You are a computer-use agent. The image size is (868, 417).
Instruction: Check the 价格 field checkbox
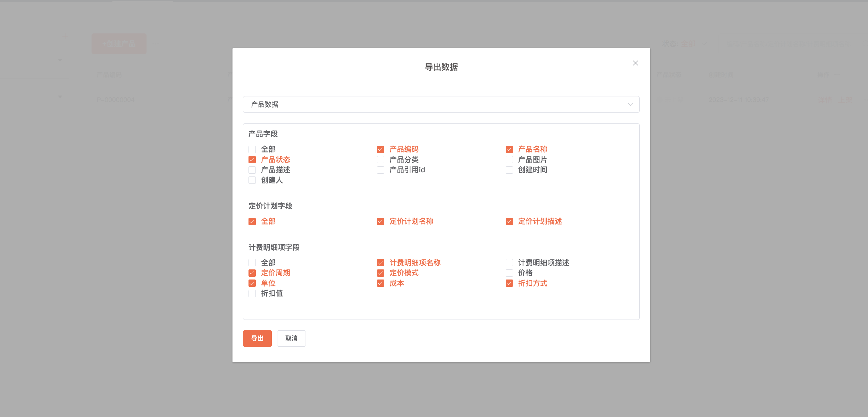[x=509, y=273]
